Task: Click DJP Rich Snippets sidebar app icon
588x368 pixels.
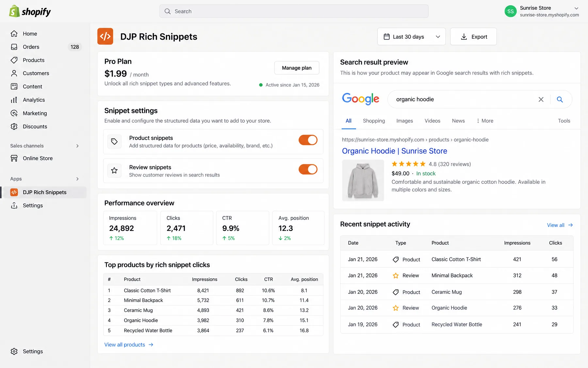Action: point(14,192)
